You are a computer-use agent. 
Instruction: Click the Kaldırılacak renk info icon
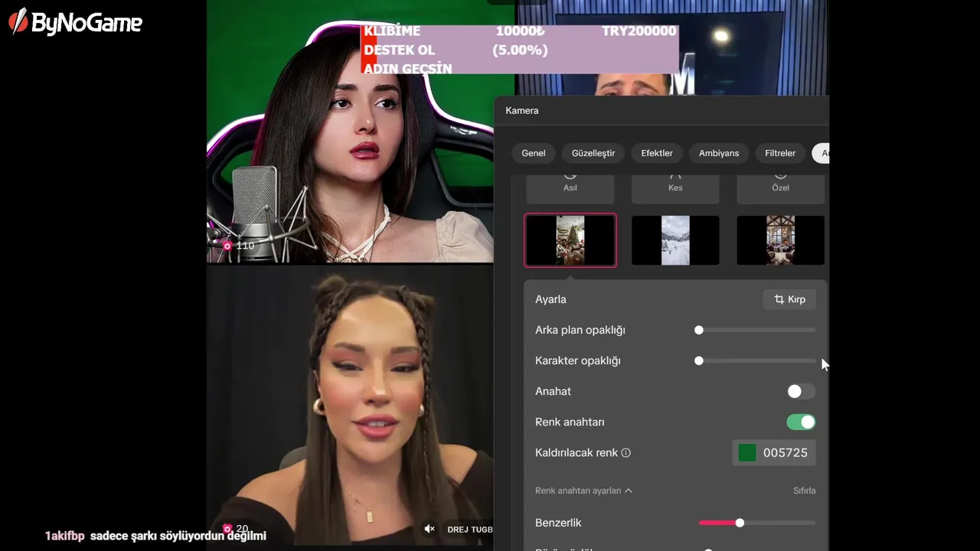coord(626,452)
